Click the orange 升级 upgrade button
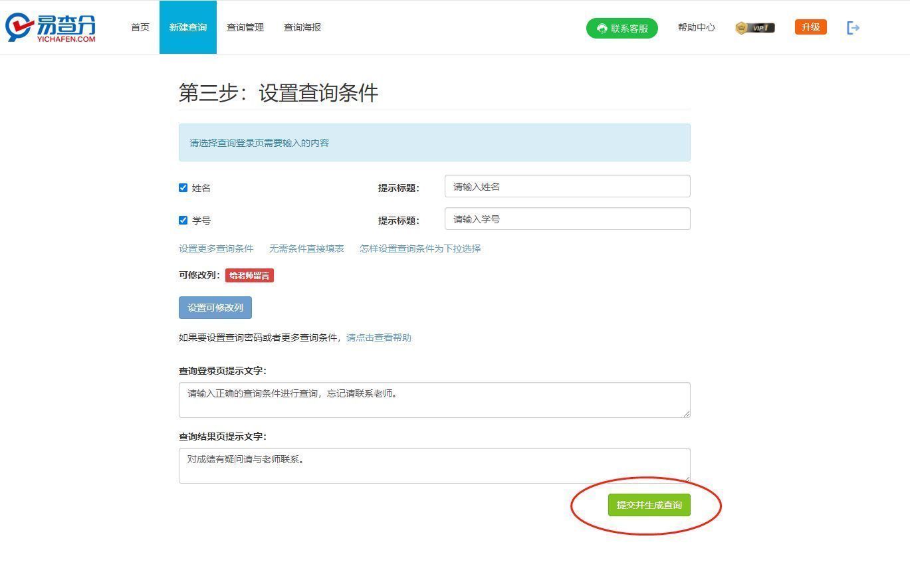 click(810, 27)
